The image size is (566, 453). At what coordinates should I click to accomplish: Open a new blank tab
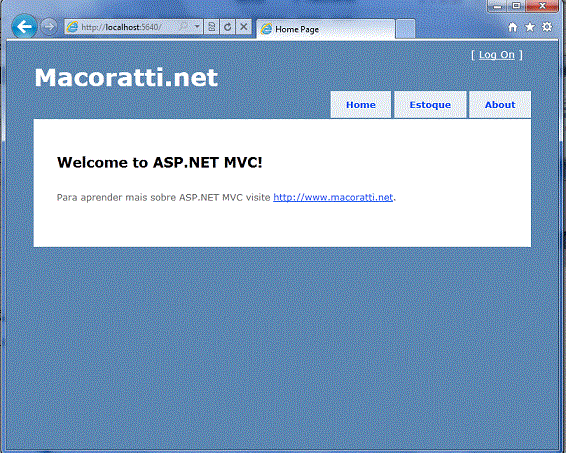pyautogui.click(x=405, y=29)
